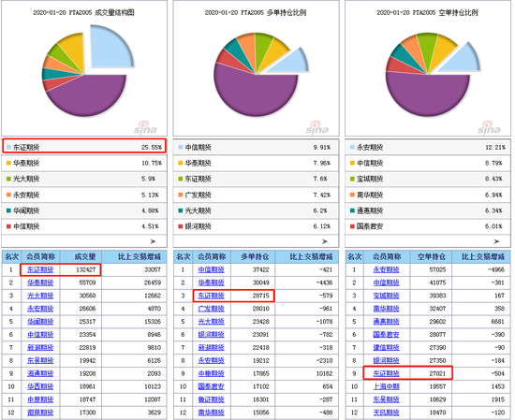The image size is (515, 420).
Task: Click the green 宝城期货 8.43% legend swatch
Action: point(352,179)
